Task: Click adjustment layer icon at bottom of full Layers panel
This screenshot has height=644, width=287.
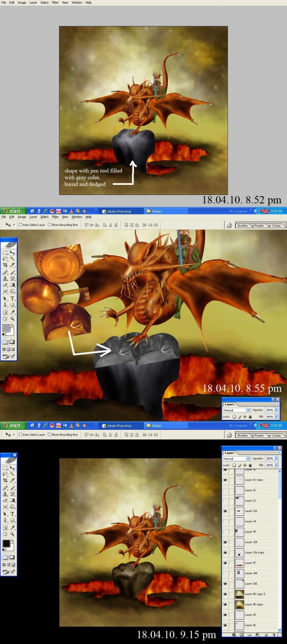Action: point(257,634)
